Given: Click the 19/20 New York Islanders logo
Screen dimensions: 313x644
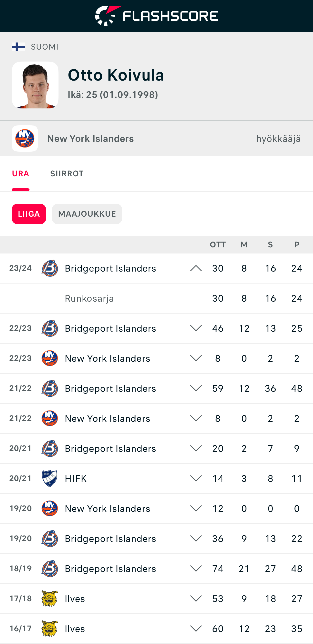Looking at the screenshot, I should (50, 508).
